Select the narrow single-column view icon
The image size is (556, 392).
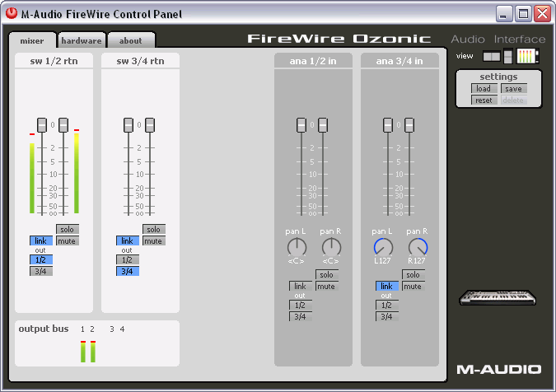point(507,56)
